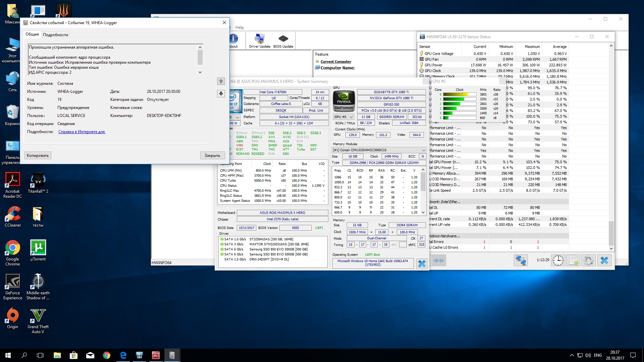Reset sensor elapsed-time clock icon
This screenshot has height=362, width=644.
tap(558, 260)
